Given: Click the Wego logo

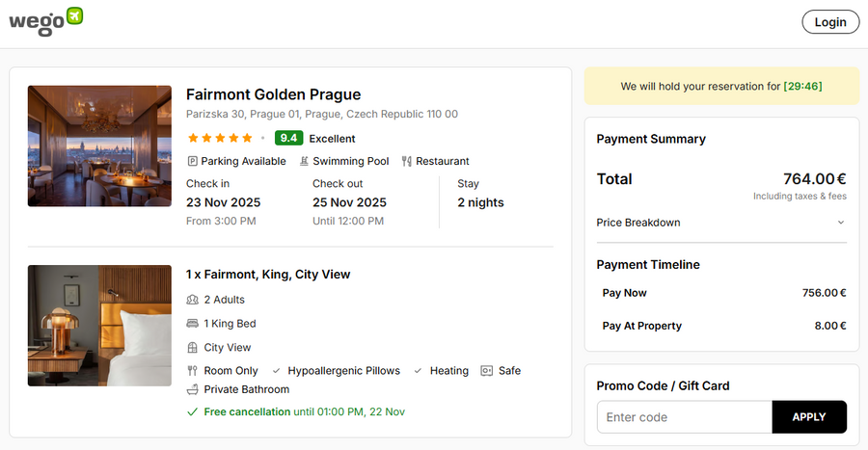Looking at the screenshot, I should [45, 21].
